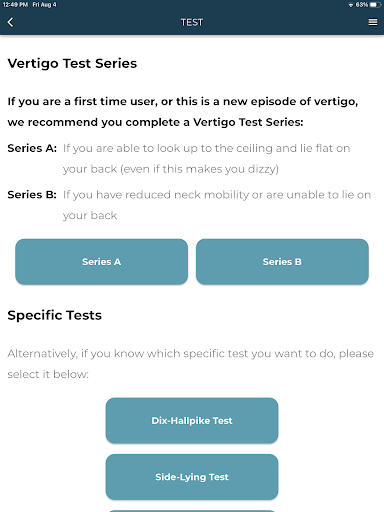This screenshot has height=512, width=384.
Task: Click the TEST title in header
Action: 192,22
